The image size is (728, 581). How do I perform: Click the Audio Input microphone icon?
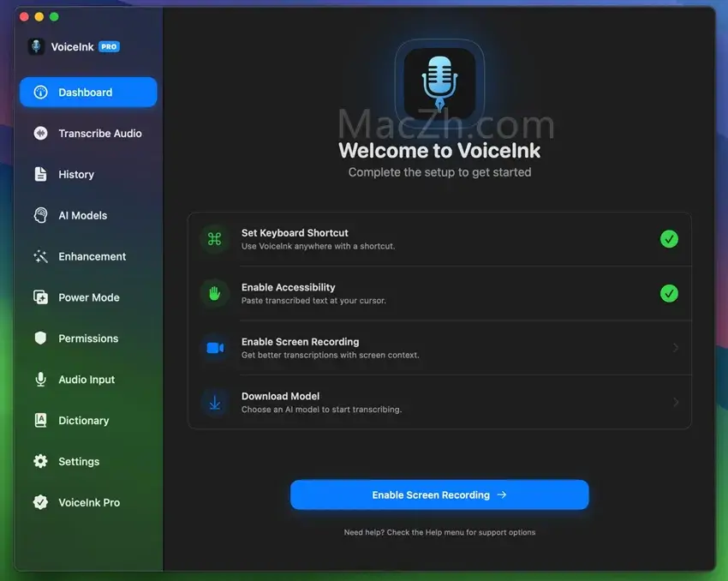41,380
